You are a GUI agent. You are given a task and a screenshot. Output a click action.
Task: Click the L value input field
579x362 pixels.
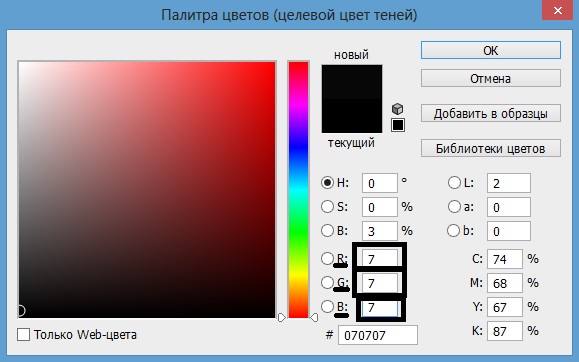point(509,183)
